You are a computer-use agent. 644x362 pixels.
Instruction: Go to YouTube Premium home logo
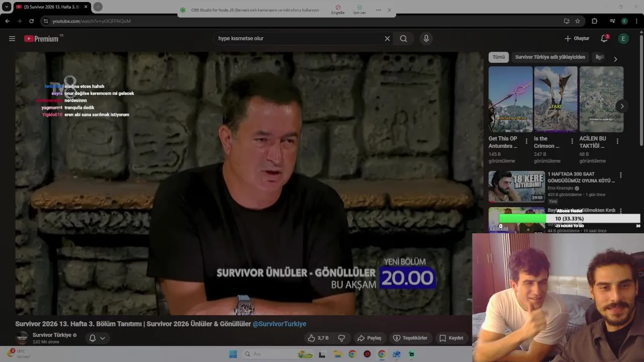(x=41, y=39)
